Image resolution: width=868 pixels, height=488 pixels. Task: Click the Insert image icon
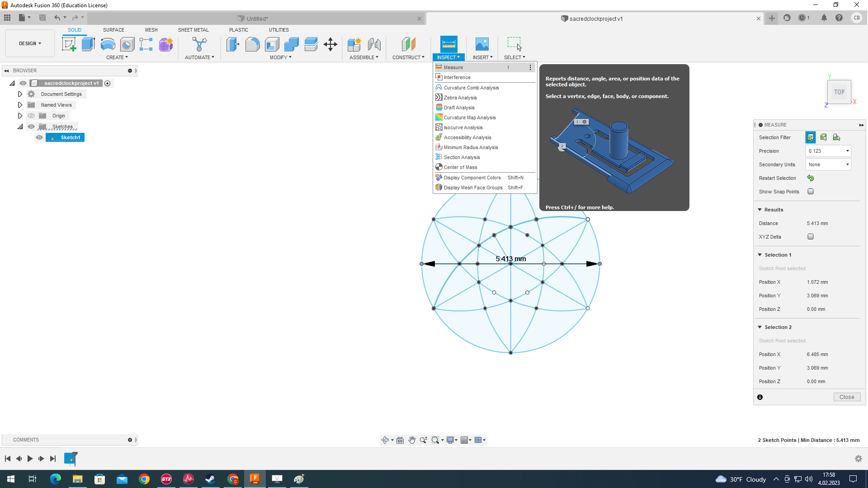pos(482,44)
